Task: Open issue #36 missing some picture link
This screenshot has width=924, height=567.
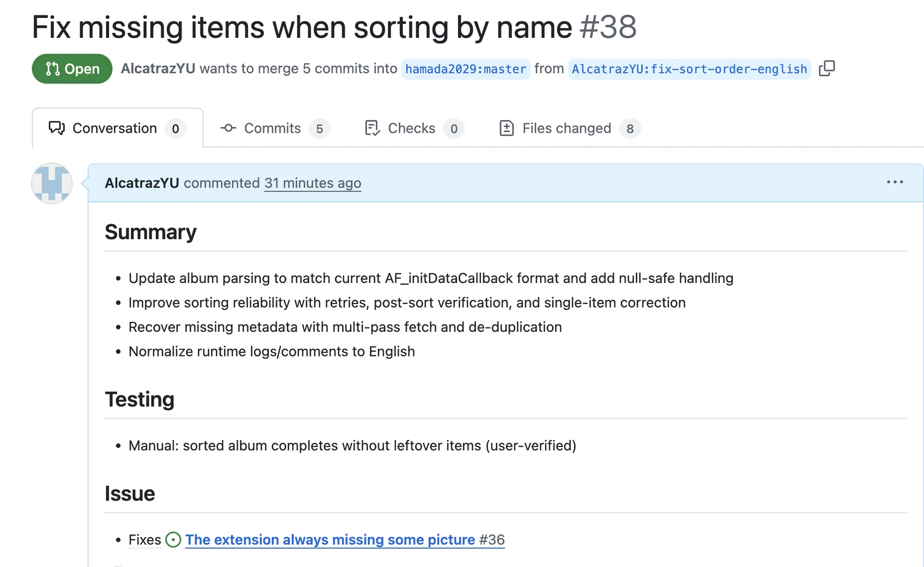Action: coord(345,540)
